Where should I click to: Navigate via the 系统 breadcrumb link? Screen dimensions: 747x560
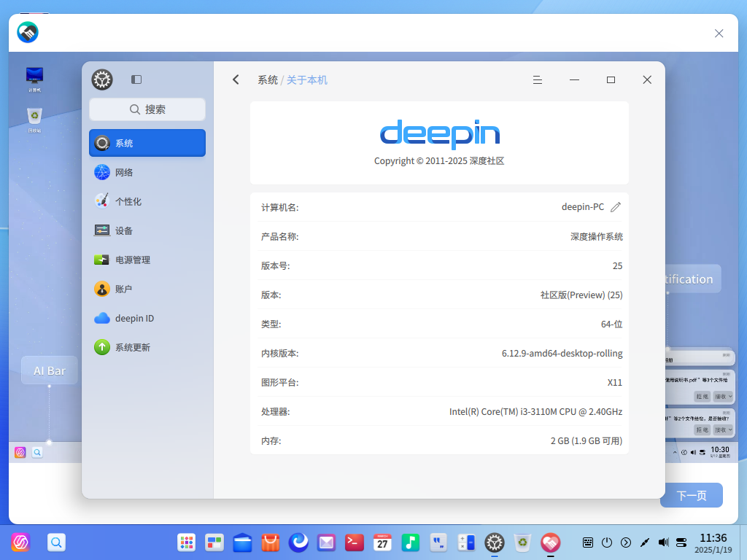267,80
